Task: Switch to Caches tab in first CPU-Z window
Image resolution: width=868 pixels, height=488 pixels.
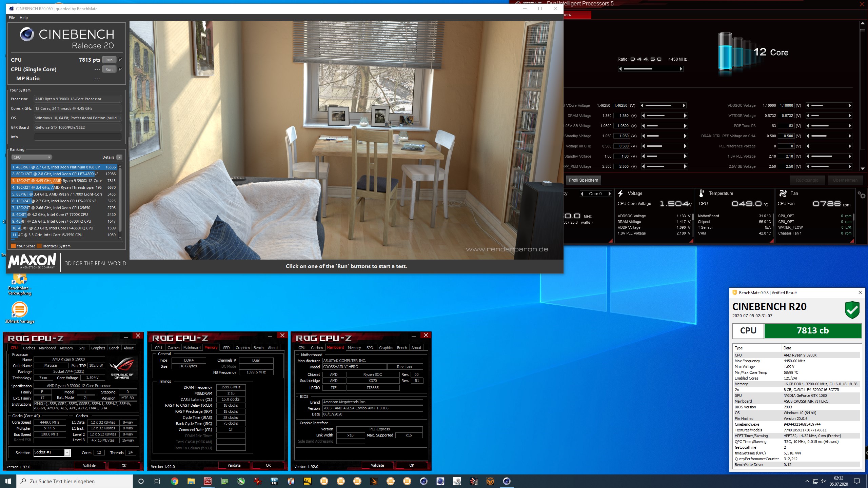Action: click(29, 348)
